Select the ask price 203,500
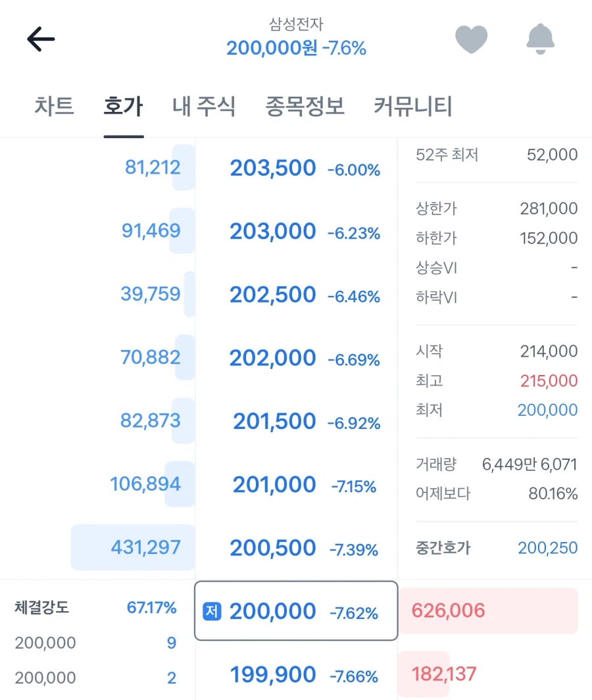592x700 pixels. (x=272, y=168)
